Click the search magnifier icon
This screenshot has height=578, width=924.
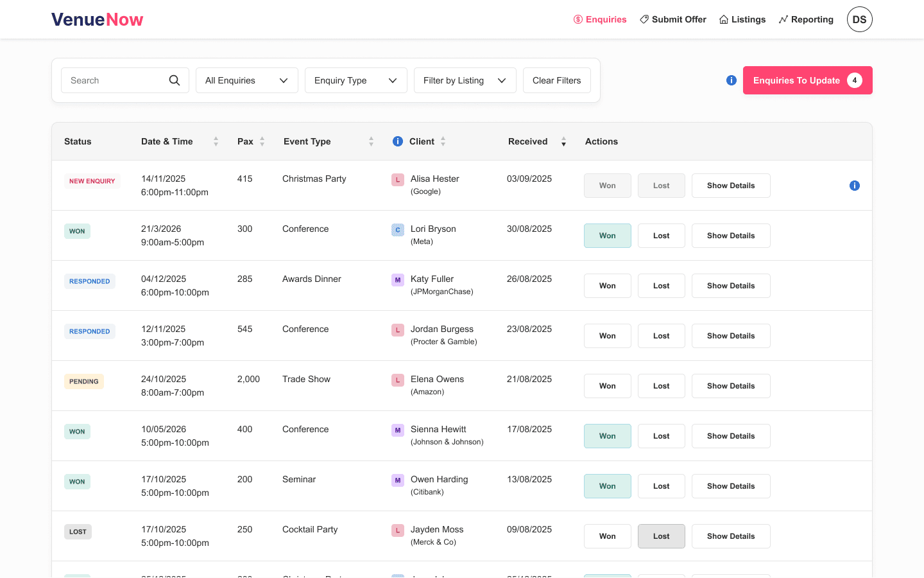coord(175,80)
